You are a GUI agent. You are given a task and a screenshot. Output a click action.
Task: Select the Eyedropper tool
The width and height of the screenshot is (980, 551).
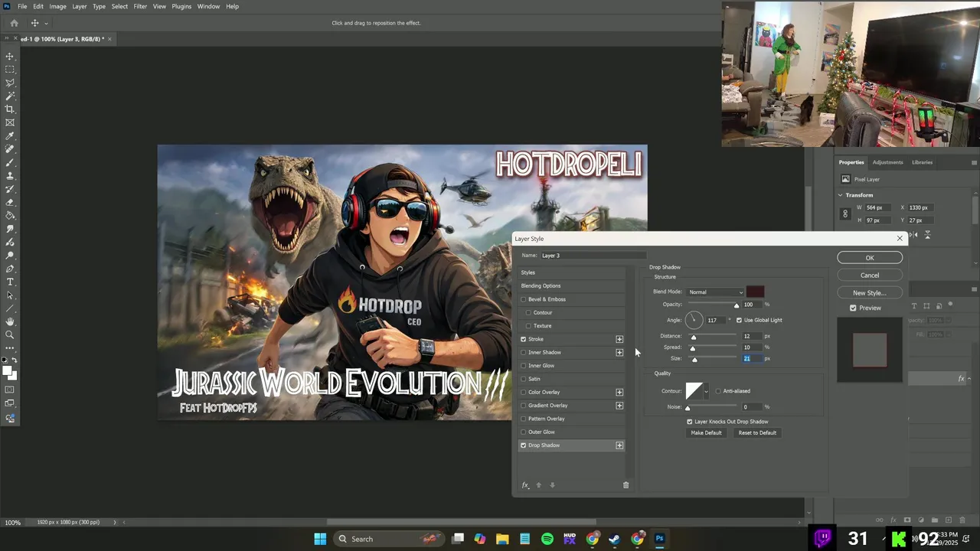[x=10, y=136]
